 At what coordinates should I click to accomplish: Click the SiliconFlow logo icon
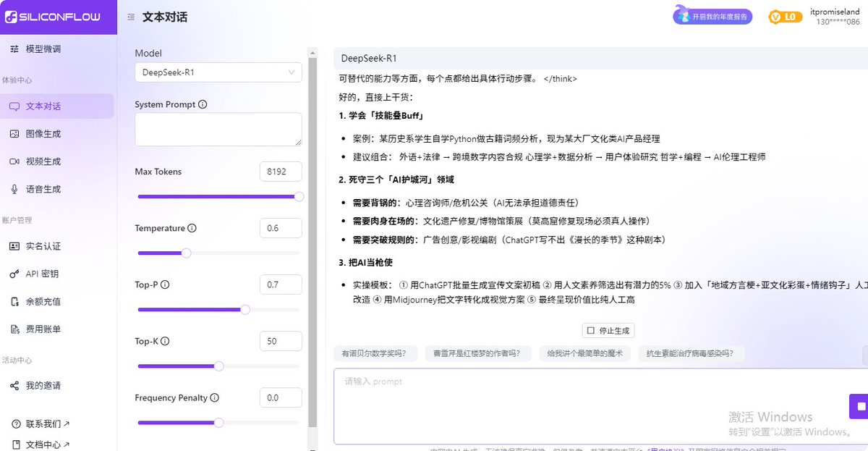click(x=12, y=17)
